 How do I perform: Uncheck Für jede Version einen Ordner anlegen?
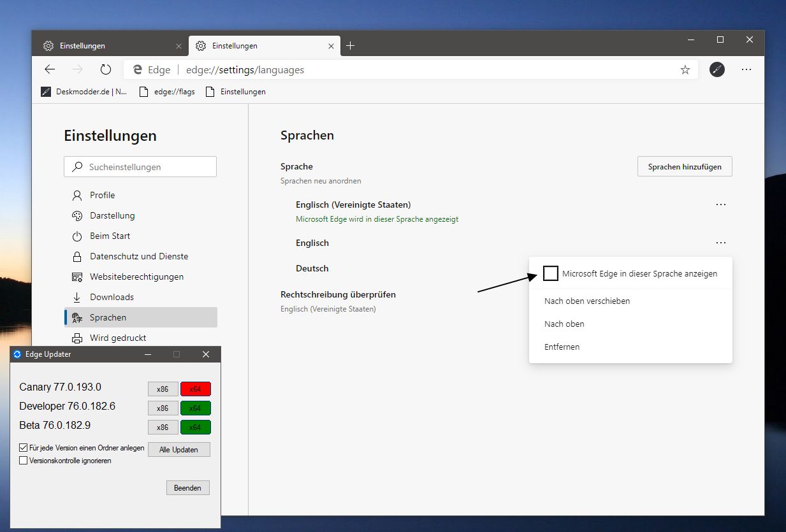(24, 448)
